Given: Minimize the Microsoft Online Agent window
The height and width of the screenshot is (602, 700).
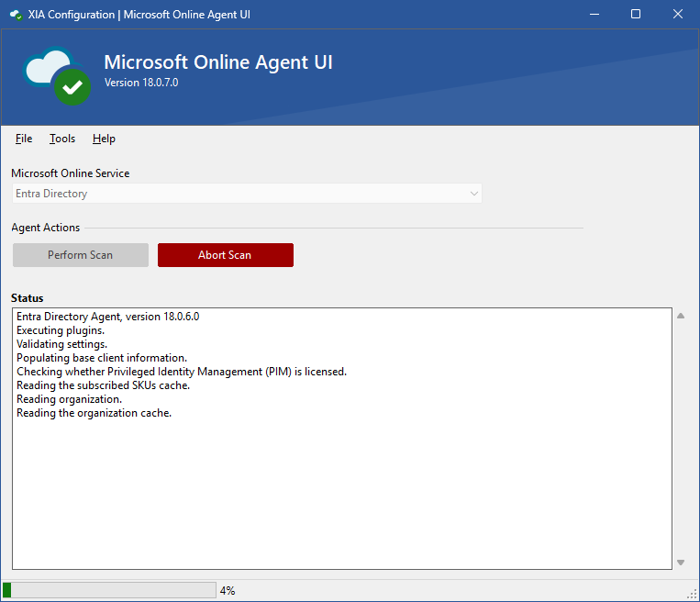Looking at the screenshot, I should (593, 15).
